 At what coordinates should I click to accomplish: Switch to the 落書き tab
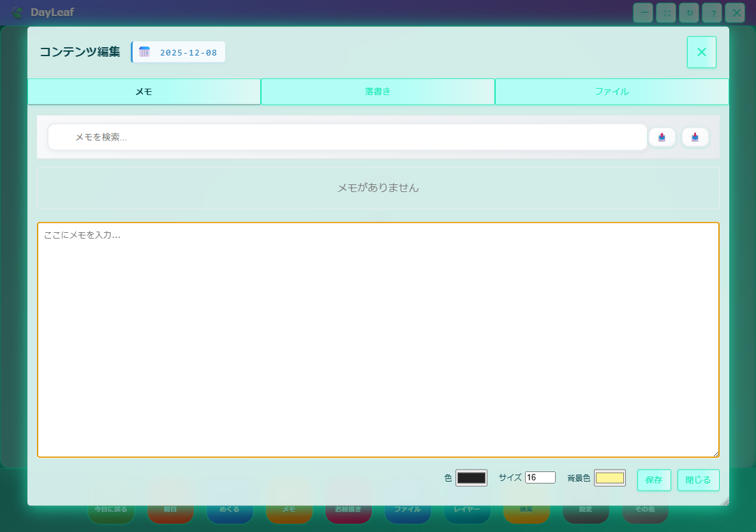point(378,91)
